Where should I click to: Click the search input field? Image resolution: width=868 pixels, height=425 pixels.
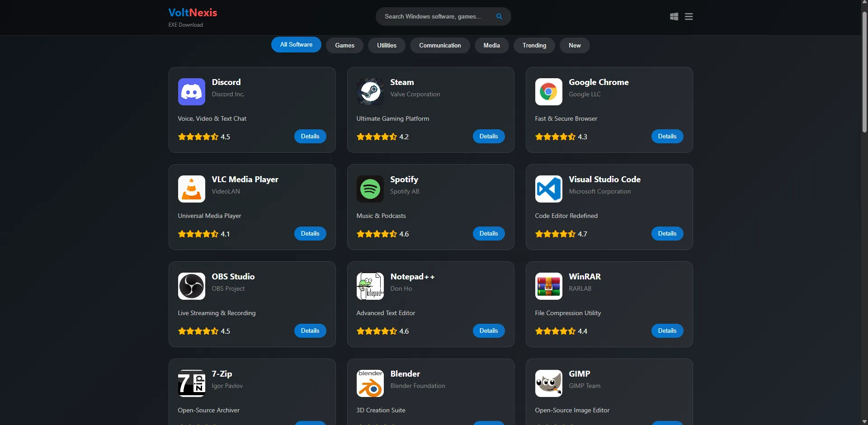[434, 16]
